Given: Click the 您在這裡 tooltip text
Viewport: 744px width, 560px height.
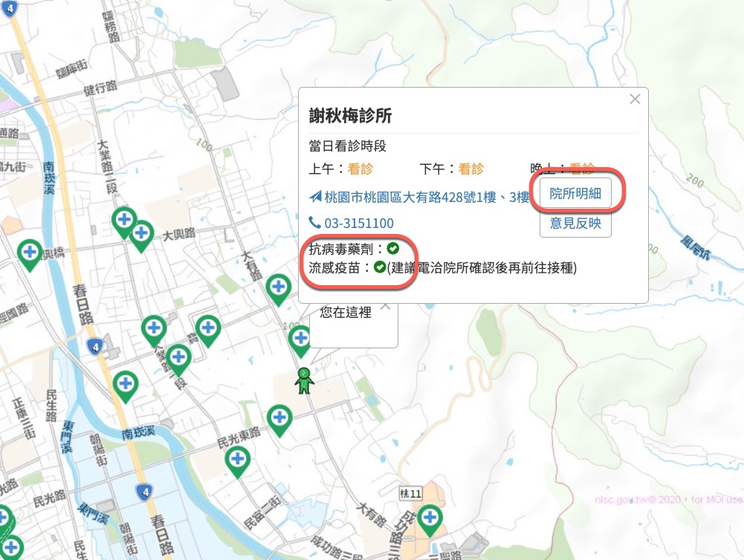Looking at the screenshot, I should pos(346,312).
